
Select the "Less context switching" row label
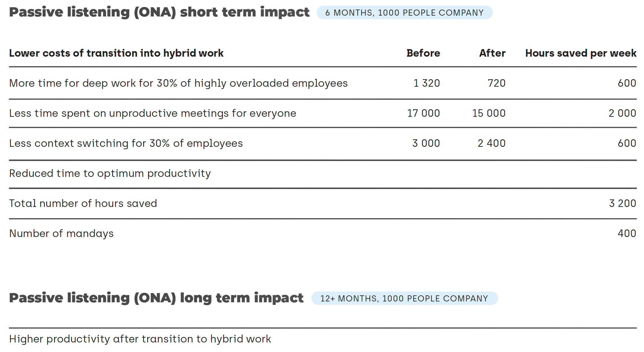(x=126, y=143)
